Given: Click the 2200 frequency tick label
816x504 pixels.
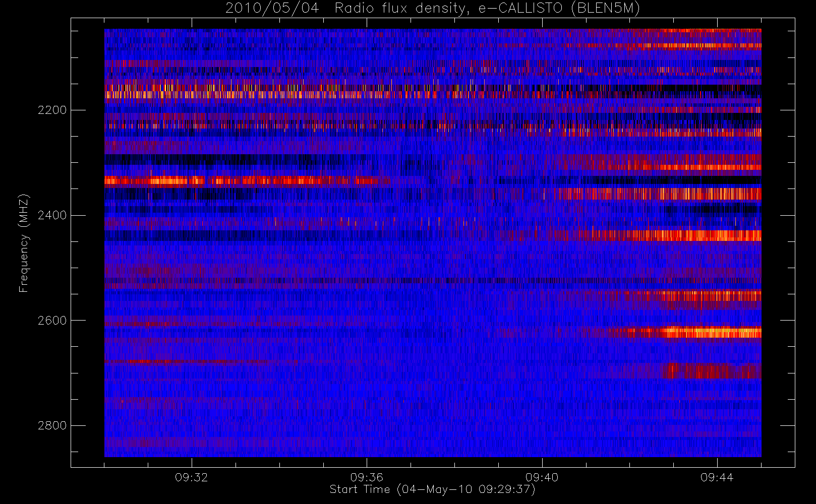Looking at the screenshot, I should [x=52, y=110].
